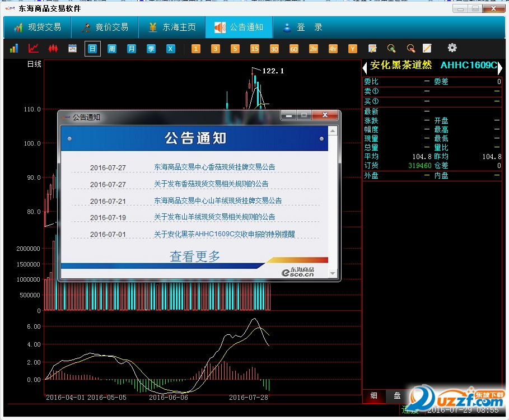Open 东海商品交易中心香菇现货挂牌交易公告 announcement
This screenshot has width=509, height=420.
click(214, 167)
